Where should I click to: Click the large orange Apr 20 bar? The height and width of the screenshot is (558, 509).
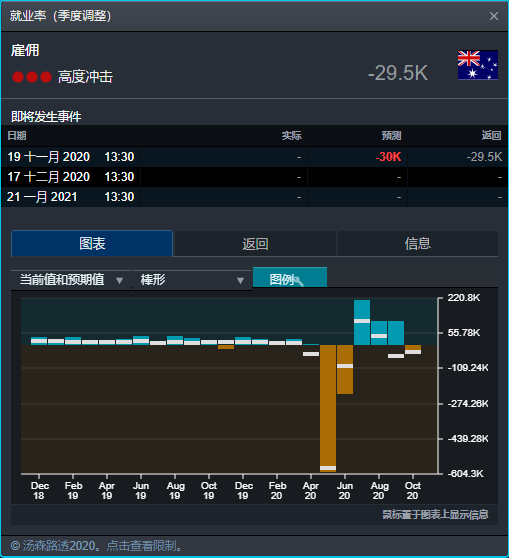tap(328, 408)
